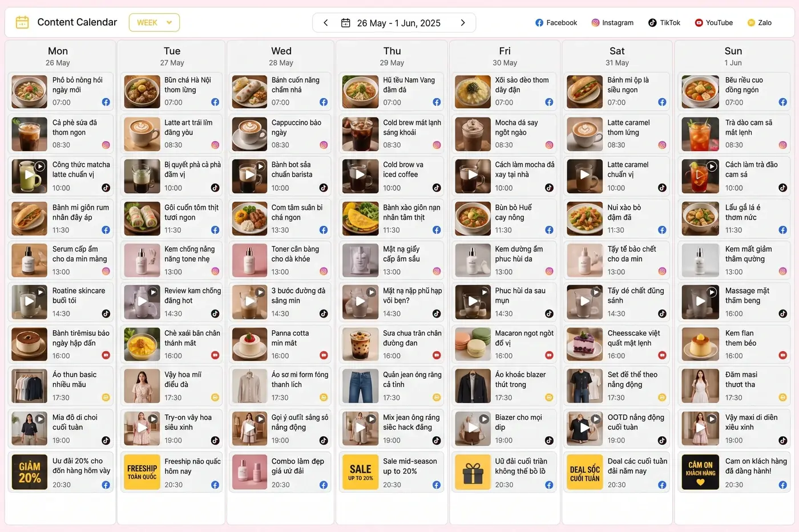The width and height of the screenshot is (799, 532).
Task: Open the Gỏi cuốn tôm thịt post title
Action: [x=191, y=212]
